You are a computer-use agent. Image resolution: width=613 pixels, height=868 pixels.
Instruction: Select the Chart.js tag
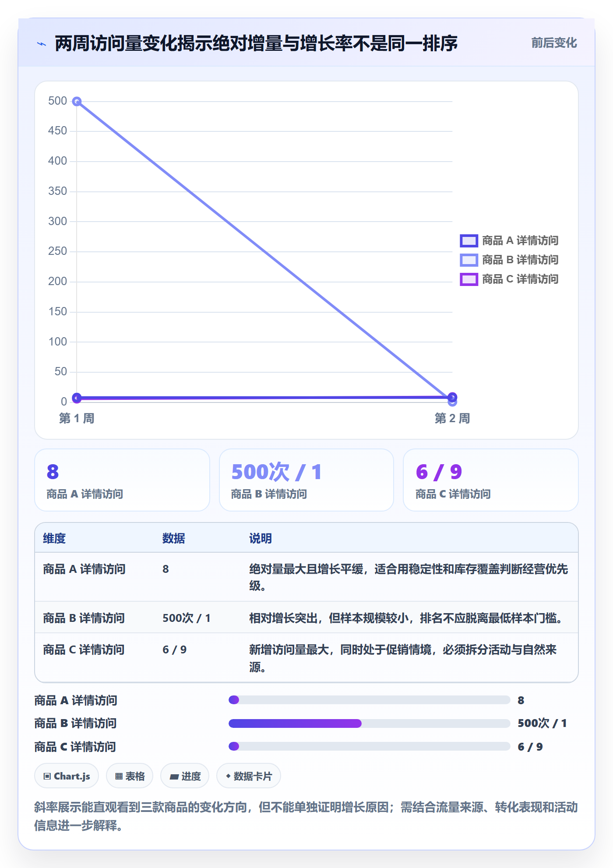coord(67,776)
